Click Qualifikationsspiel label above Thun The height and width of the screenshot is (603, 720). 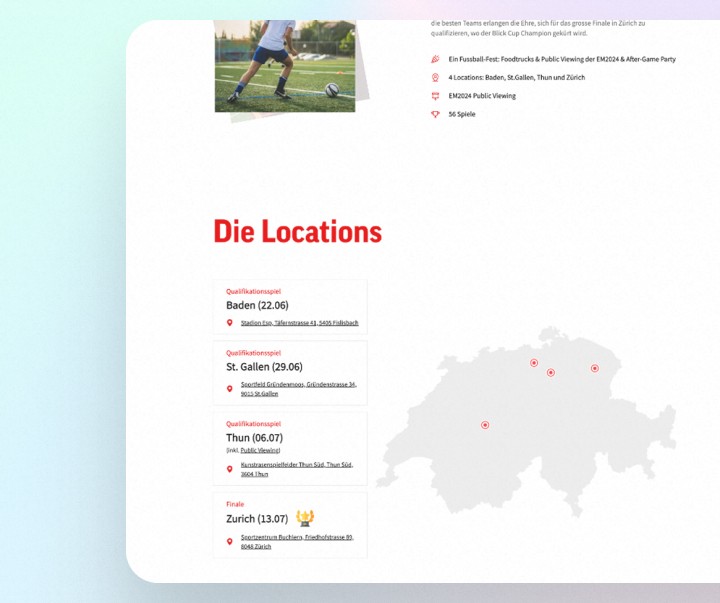[x=253, y=423]
